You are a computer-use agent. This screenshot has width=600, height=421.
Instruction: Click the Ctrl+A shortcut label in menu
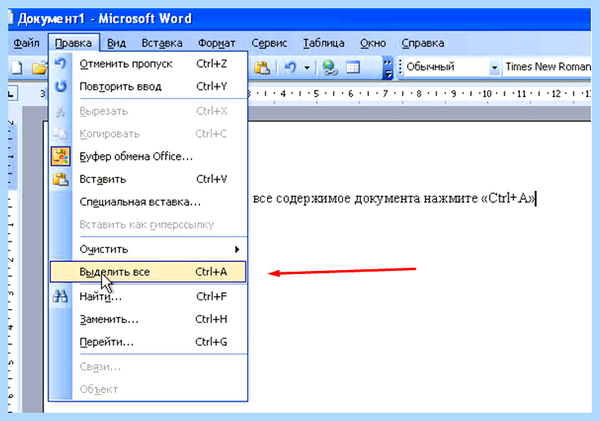[x=211, y=272]
